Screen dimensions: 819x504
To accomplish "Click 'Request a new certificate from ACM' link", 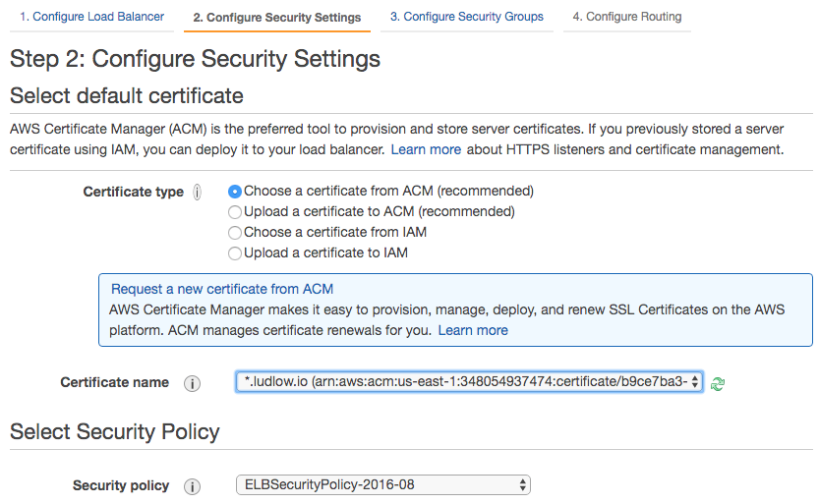I will pos(222,289).
